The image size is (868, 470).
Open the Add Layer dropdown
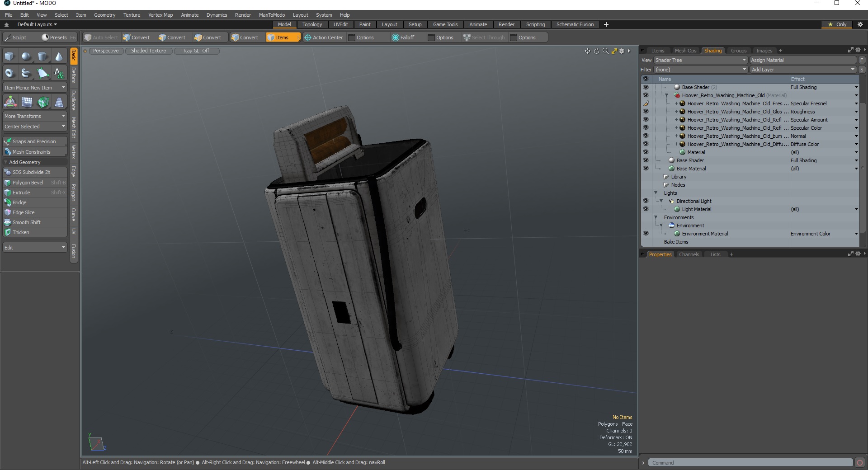coord(803,70)
